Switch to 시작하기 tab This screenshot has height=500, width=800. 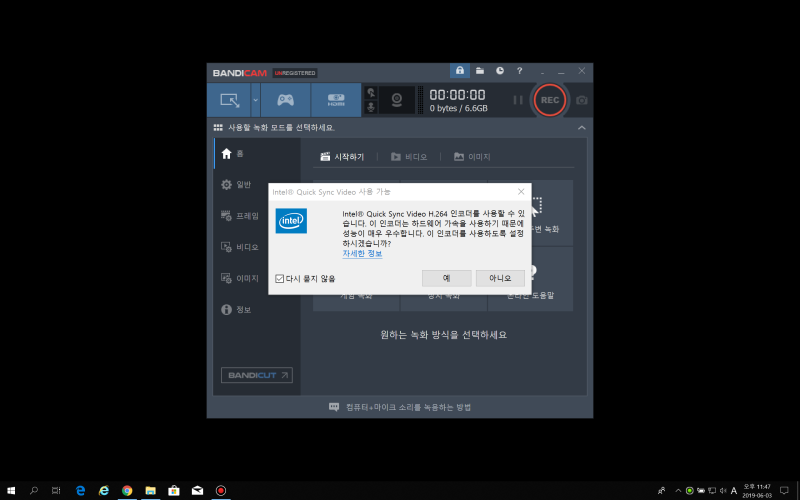342,157
